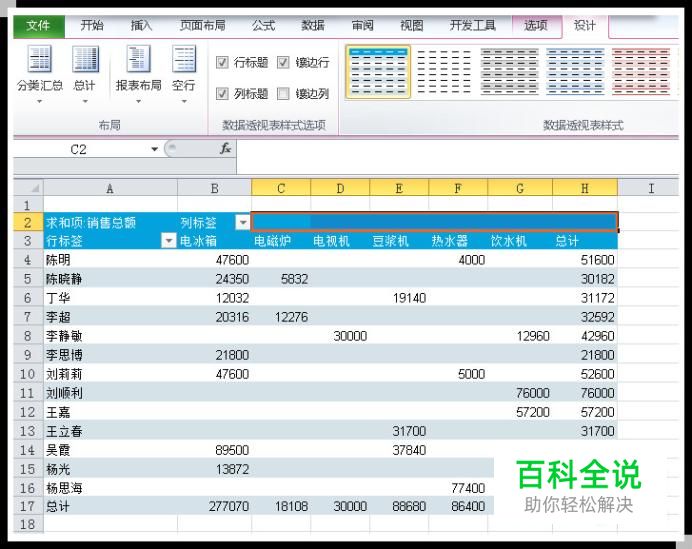This screenshot has width=692, height=549.
Task: Select column C header
Action: click(x=281, y=188)
